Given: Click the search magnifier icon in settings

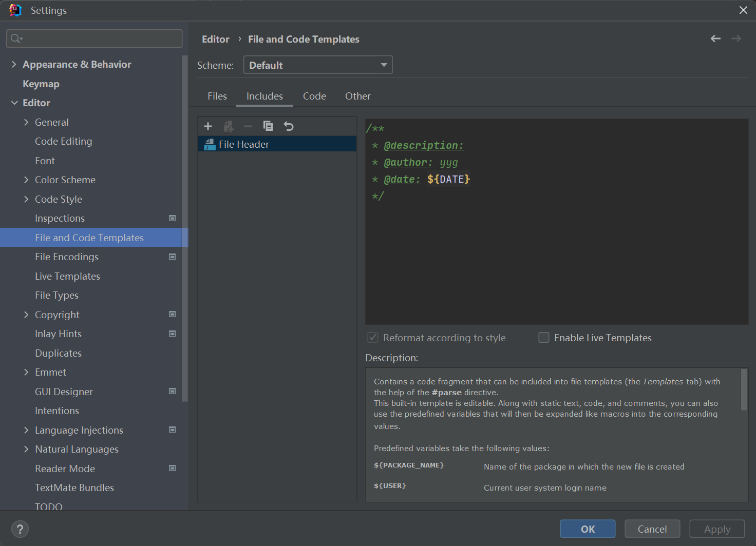Looking at the screenshot, I should (x=16, y=38).
